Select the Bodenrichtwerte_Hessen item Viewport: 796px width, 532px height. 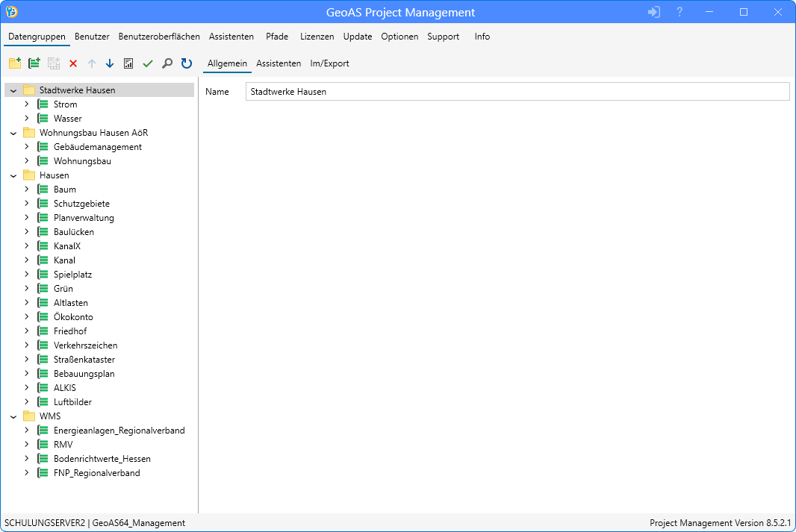[102, 459]
